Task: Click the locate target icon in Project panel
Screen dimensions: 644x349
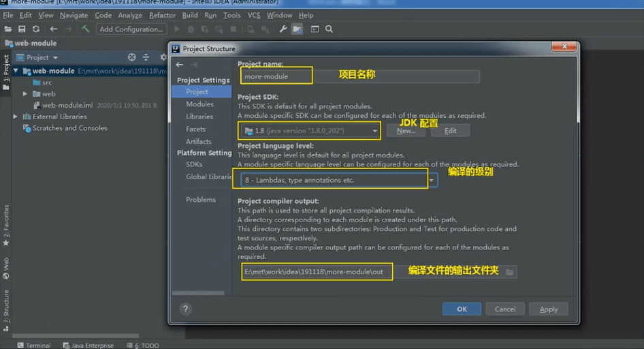Action: click(132, 57)
